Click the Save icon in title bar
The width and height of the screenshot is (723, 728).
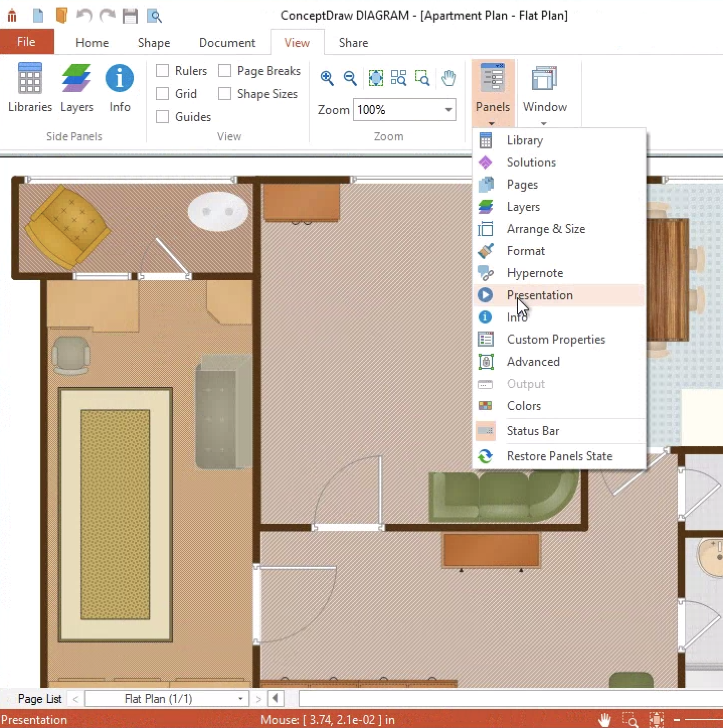click(x=130, y=16)
